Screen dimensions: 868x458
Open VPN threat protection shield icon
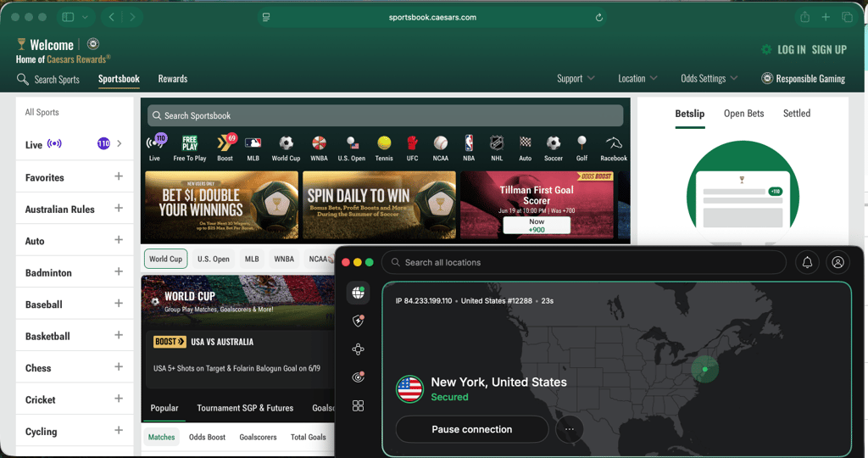(359, 321)
